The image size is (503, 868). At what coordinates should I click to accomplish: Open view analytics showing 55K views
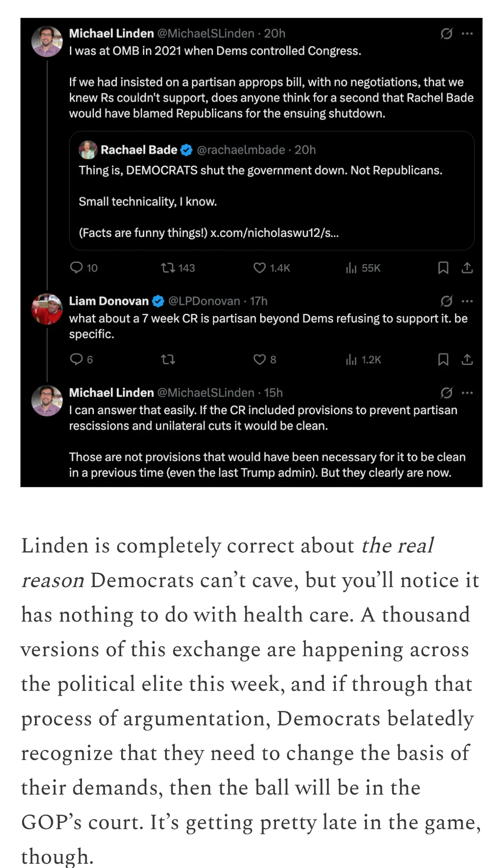pyautogui.click(x=351, y=268)
